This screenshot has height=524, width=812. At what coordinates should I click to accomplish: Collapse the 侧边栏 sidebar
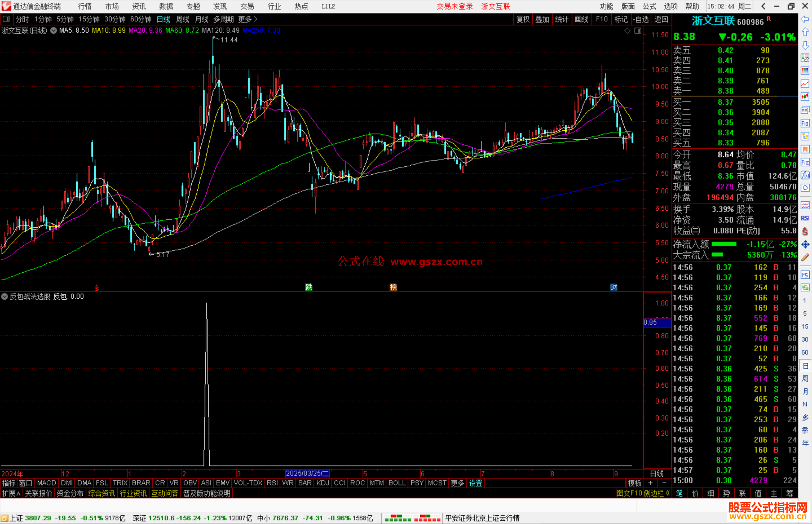tap(657, 493)
